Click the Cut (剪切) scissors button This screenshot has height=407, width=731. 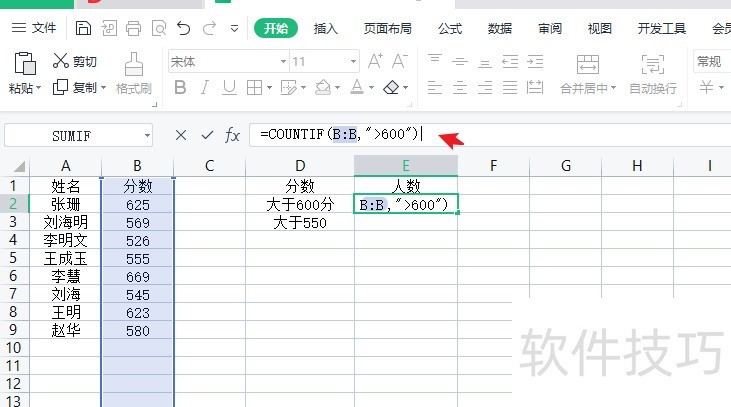pyautogui.click(x=75, y=61)
